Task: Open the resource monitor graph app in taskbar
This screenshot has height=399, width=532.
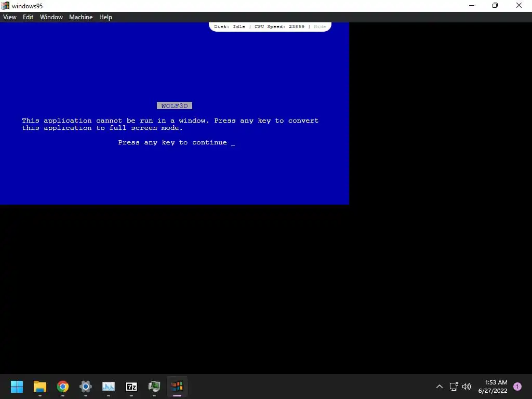Action: coord(109,387)
